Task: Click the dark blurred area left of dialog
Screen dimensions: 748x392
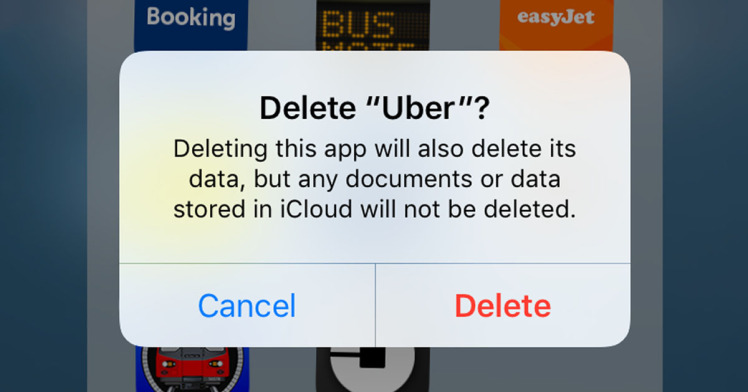Action: pyautogui.click(x=43, y=196)
